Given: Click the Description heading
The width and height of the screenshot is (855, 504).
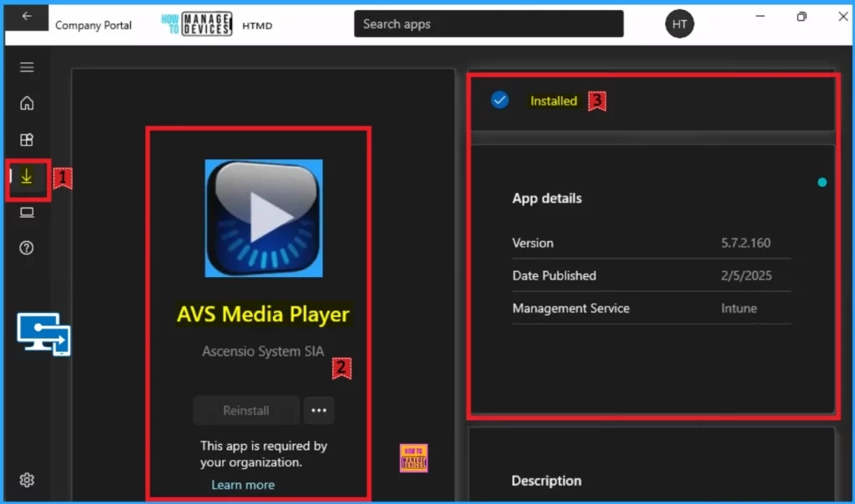Looking at the screenshot, I should point(546,481).
